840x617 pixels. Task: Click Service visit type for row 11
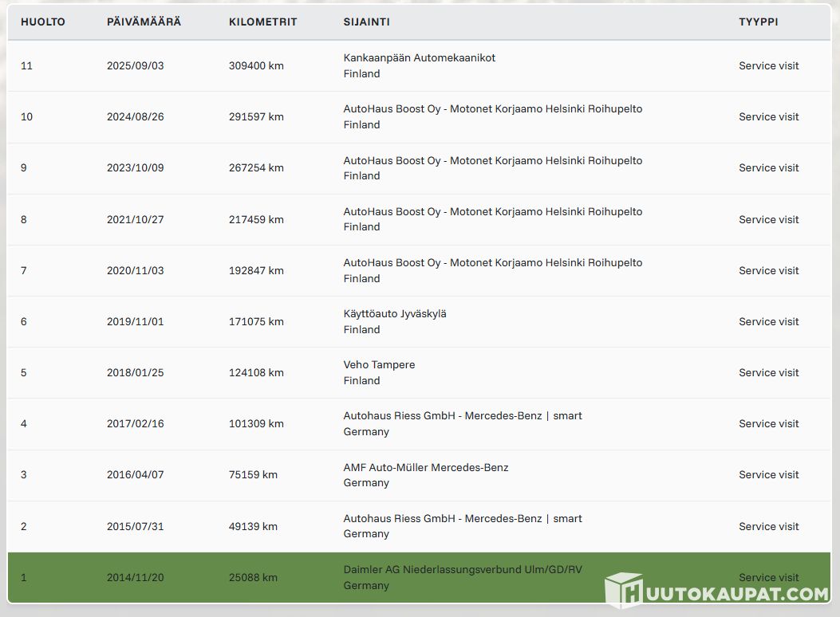(x=768, y=65)
